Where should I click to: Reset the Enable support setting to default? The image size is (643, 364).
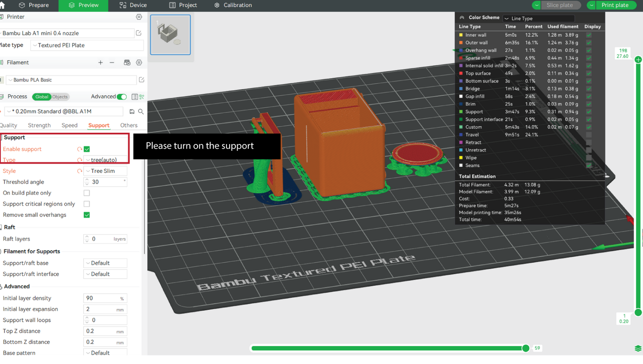80,149
